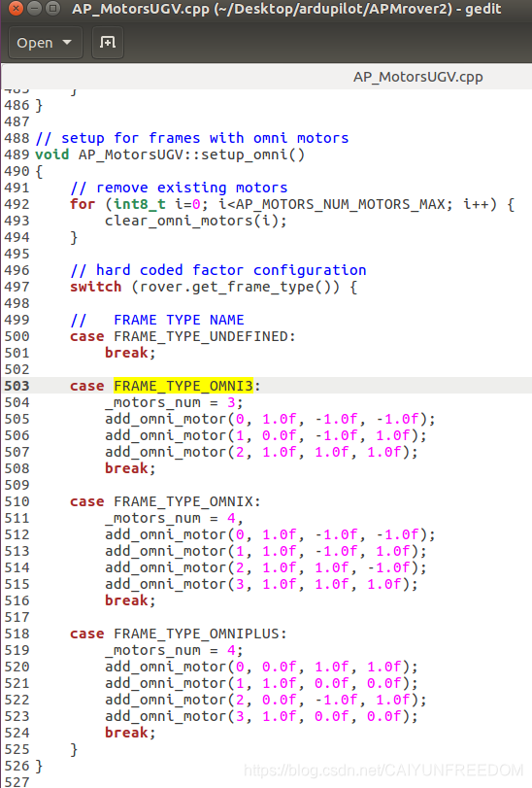
Task: Click comment '// hard coded factor configuration'
Action: click(218, 270)
